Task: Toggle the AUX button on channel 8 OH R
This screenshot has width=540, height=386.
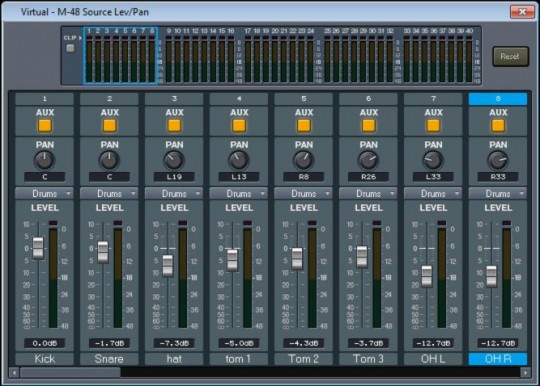Action: [498, 126]
